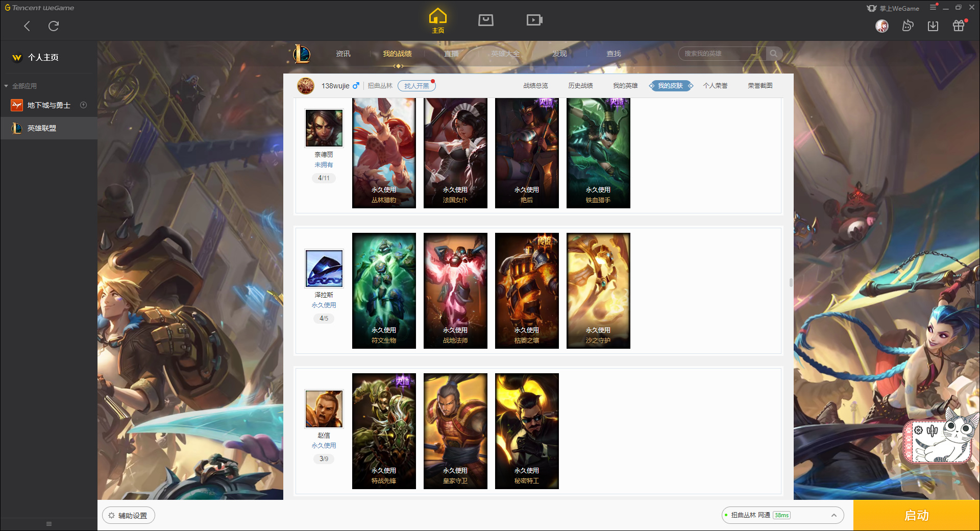Switch to the 直播 tab
The height and width of the screenshot is (531, 980).
[451, 54]
